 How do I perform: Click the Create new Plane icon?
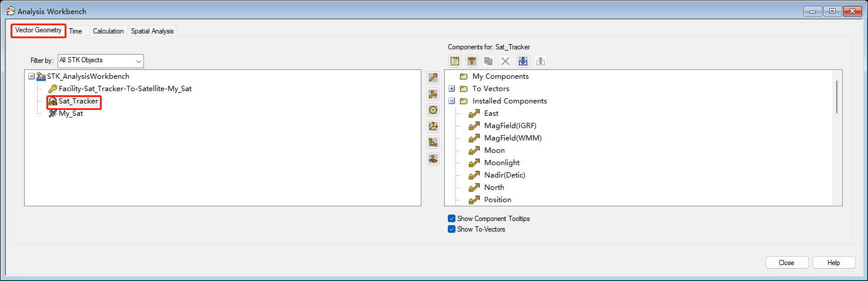coord(433,159)
